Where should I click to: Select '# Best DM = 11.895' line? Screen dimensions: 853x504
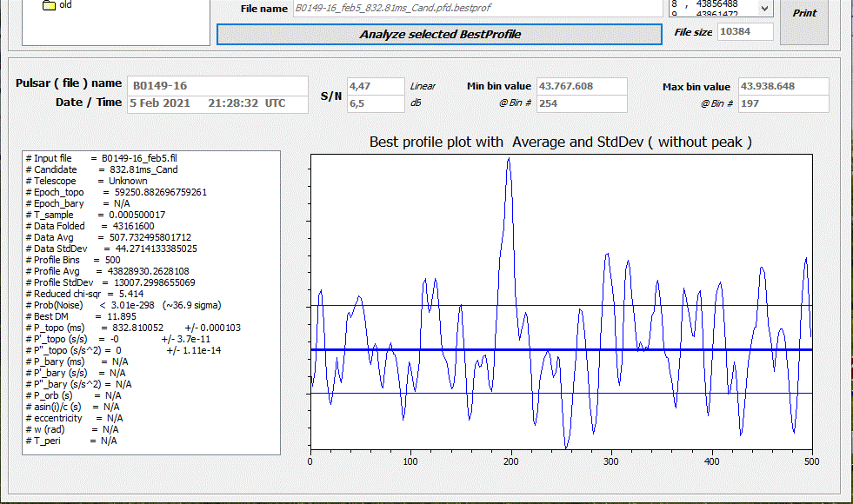[81, 317]
